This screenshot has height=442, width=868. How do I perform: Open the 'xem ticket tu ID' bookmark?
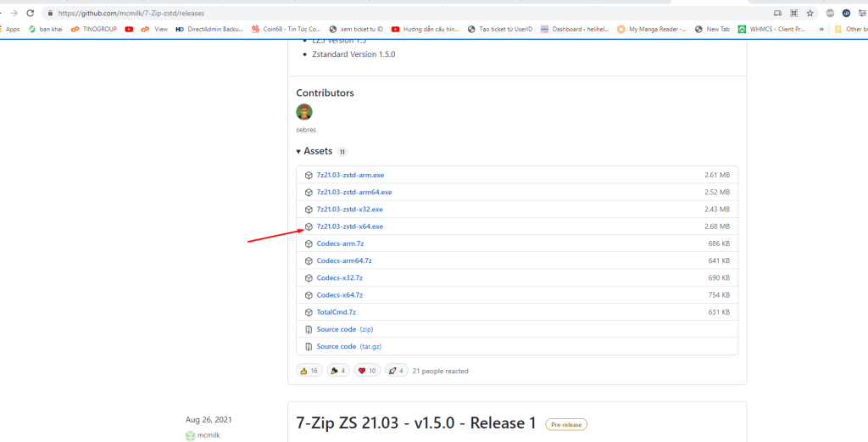[x=356, y=30]
